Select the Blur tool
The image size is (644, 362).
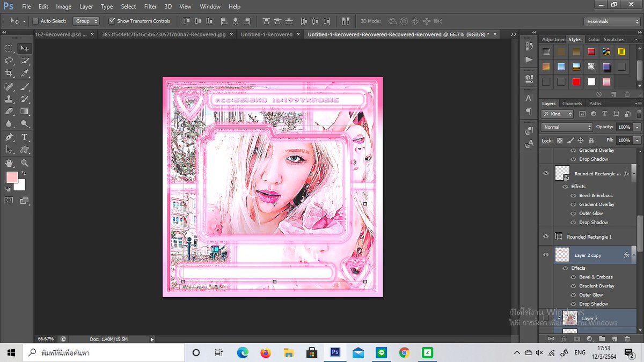click(x=9, y=124)
